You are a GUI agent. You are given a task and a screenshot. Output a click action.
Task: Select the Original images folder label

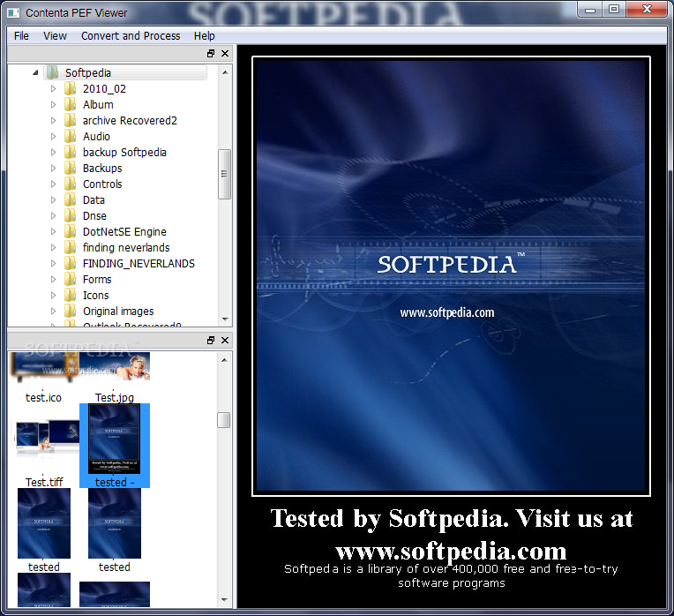[118, 312]
